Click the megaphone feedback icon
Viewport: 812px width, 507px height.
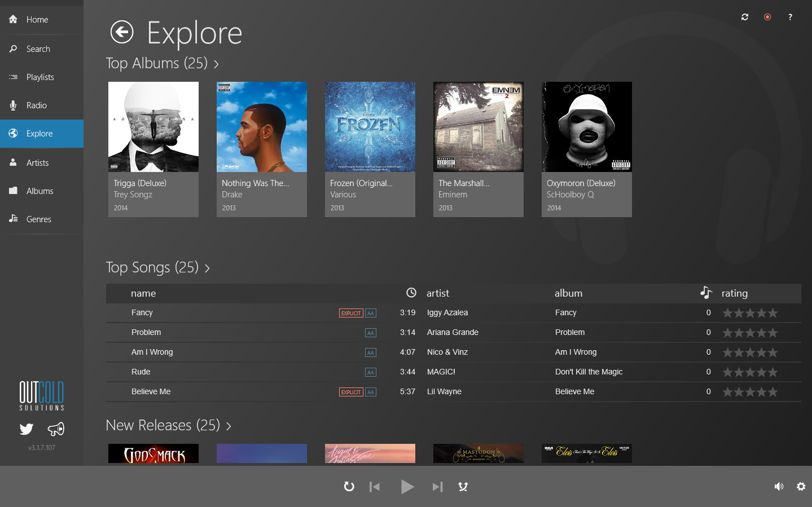(56, 429)
